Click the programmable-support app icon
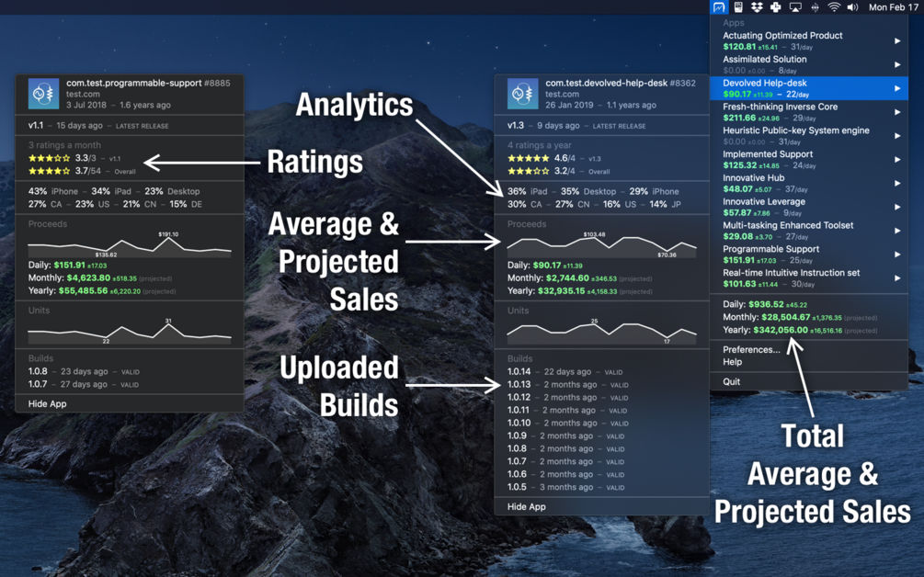 43,94
